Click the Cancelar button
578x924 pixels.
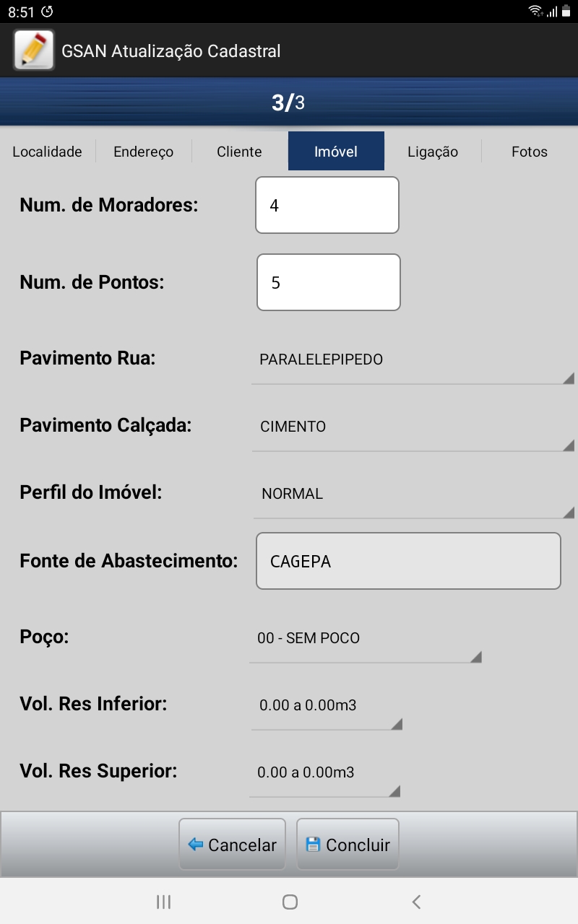pyautogui.click(x=232, y=845)
